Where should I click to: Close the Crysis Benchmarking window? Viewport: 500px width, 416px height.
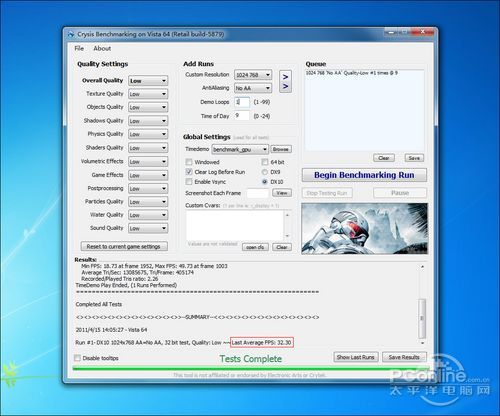pos(423,32)
